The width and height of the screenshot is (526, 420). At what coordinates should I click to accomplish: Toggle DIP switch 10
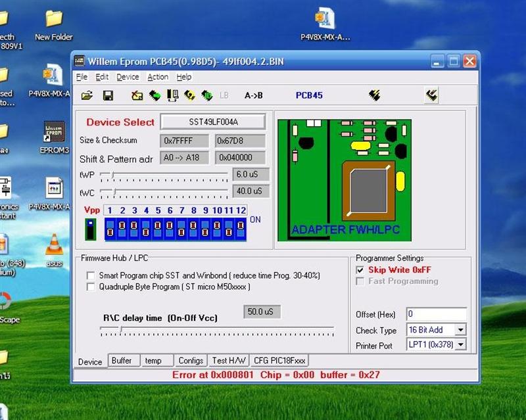(217, 229)
